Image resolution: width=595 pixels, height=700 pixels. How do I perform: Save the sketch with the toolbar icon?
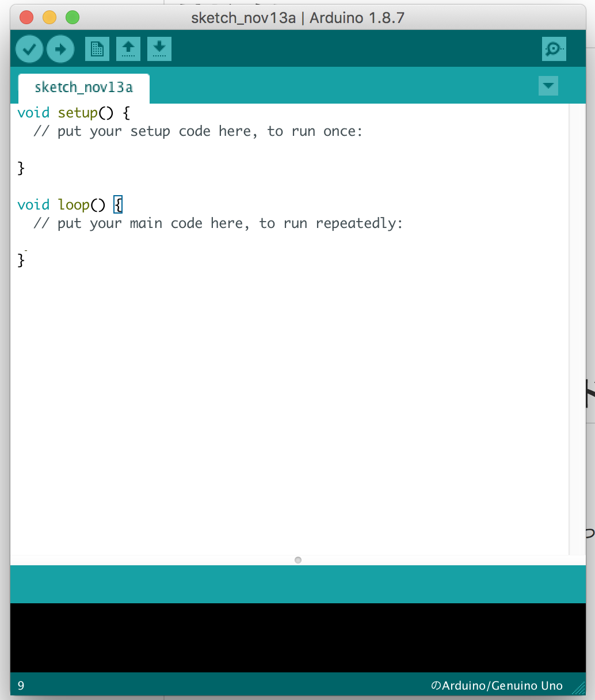tap(159, 49)
